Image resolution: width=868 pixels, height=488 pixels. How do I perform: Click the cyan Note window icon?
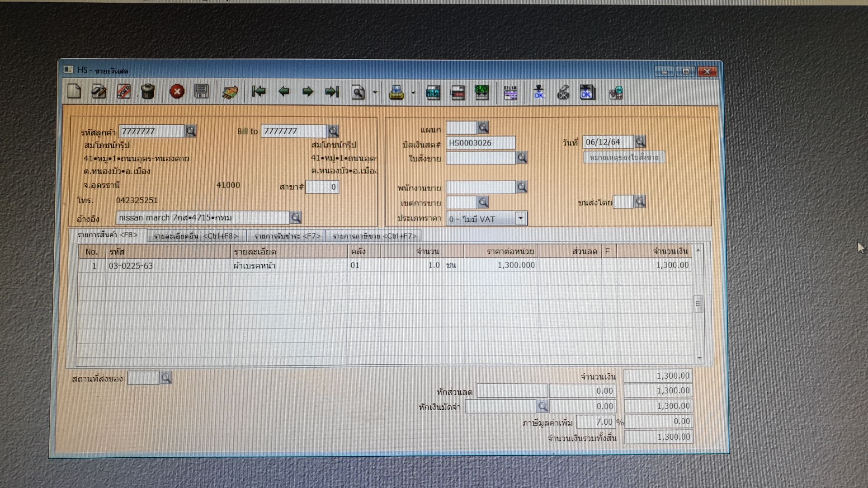[433, 93]
